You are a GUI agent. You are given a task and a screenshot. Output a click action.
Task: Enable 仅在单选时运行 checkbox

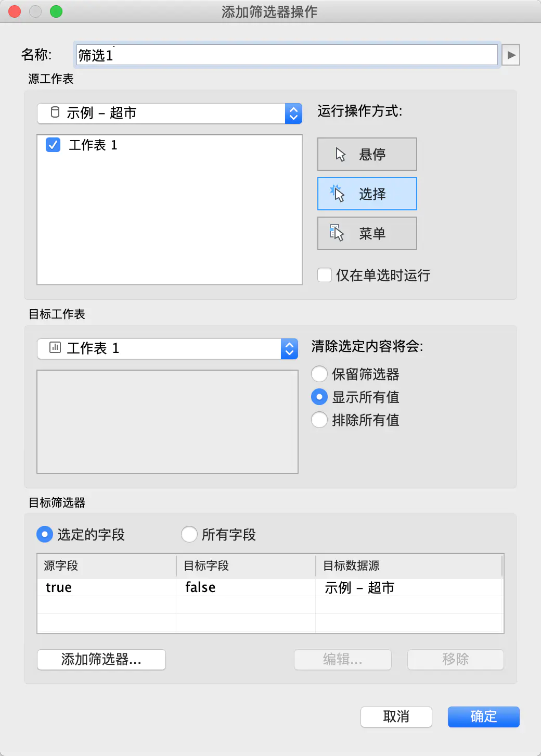(x=325, y=275)
